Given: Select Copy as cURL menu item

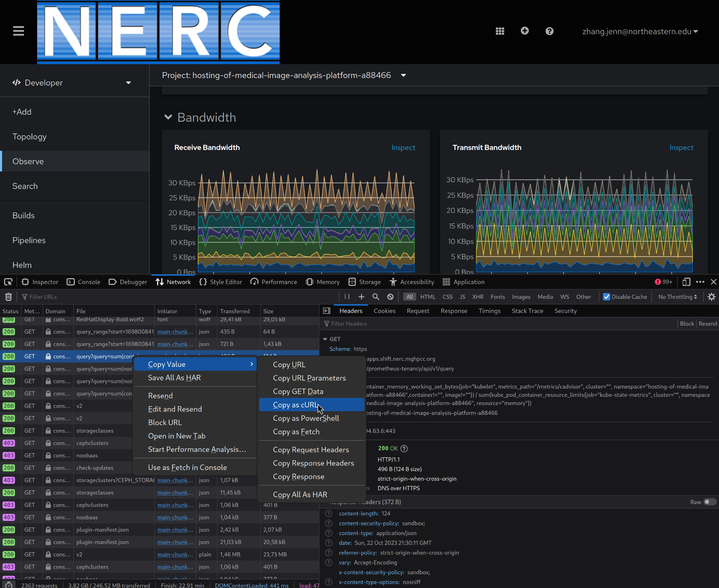Looking at the screenshot, I should 296,405.
